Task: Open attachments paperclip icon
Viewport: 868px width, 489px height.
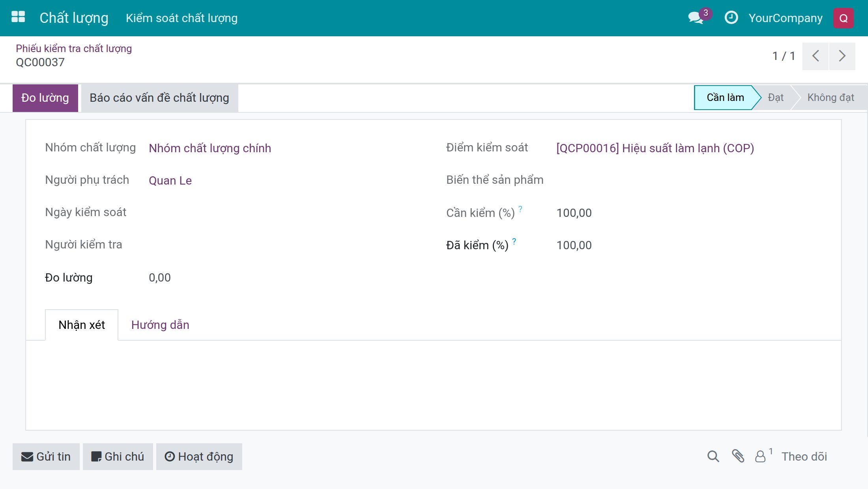Action: (x=738, y=456)
